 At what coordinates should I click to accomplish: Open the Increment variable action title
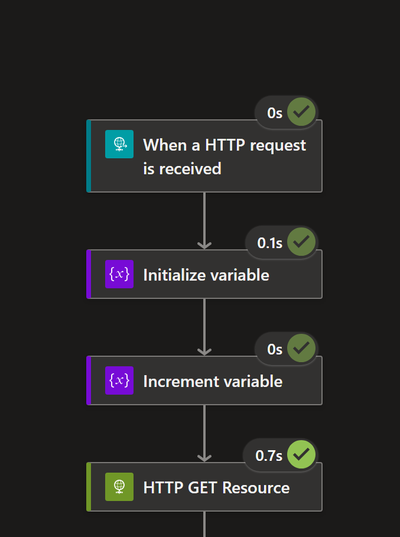(x=213, y=381)
